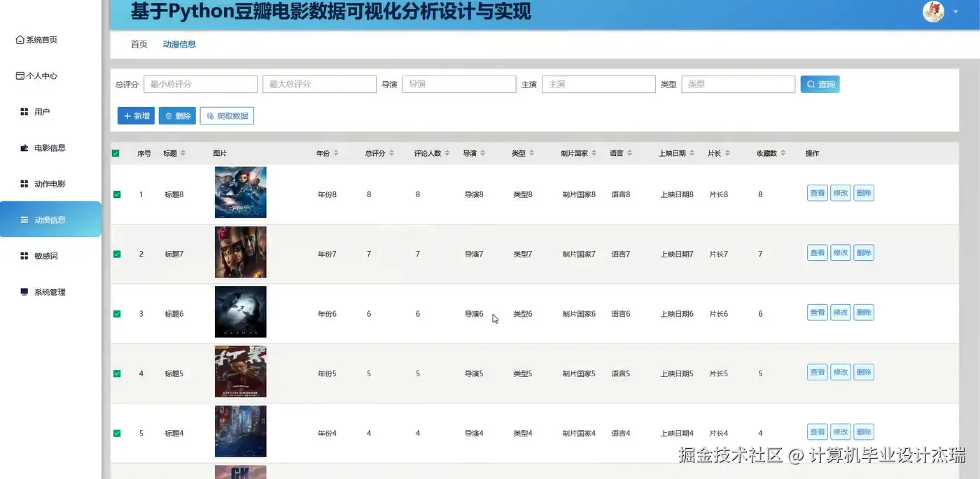Uncheck the row 标题5 checkbox
Image resolution: width=980 pixels, height=479 pixels.
[117, 373]
